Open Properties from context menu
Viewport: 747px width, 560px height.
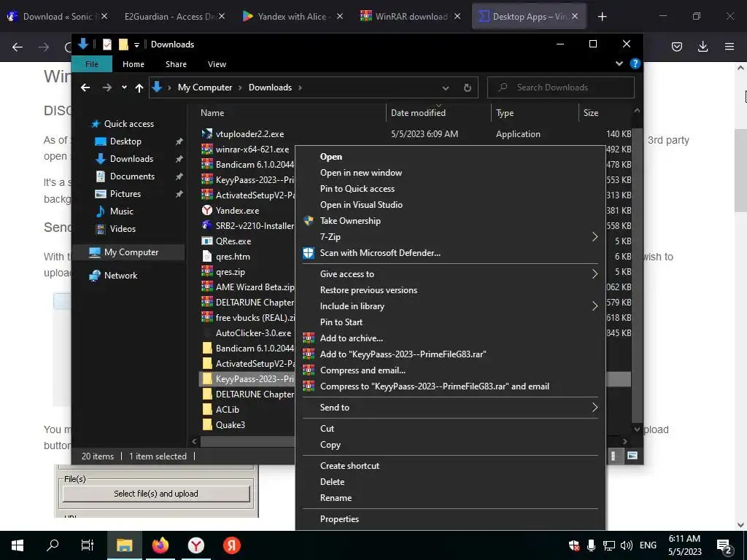point(339,519)
